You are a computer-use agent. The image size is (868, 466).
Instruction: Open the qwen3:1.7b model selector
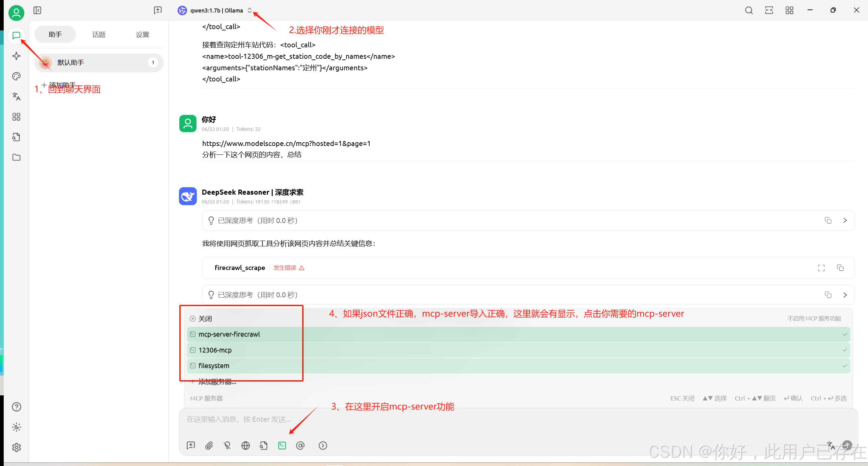click(x=215, y=10)
